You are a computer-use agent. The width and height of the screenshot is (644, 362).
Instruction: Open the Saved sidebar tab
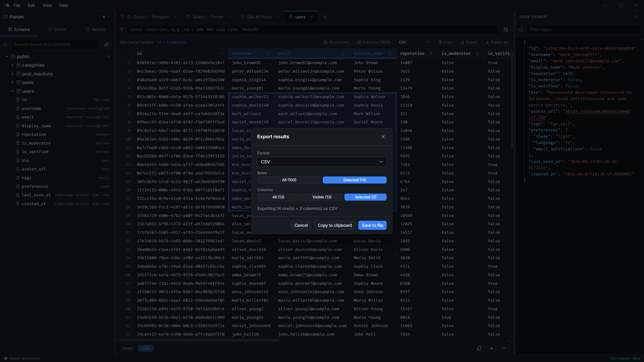coord(57,30)
